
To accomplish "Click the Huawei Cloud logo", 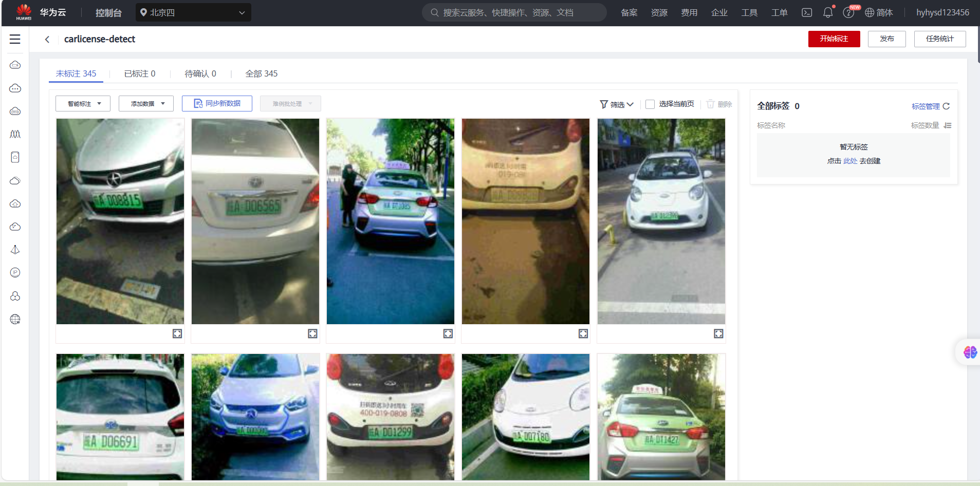I will (41, 12).
